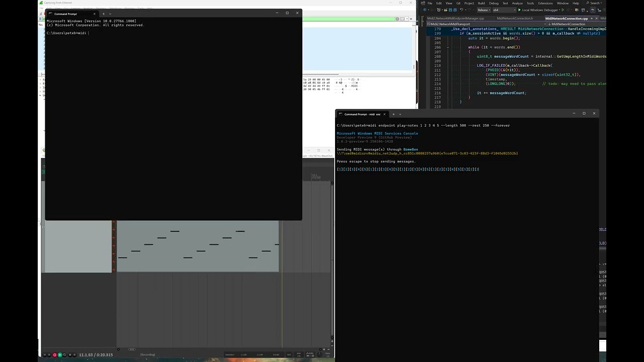Screen dimensions: 644x362
Task: Open the File menu in Visual Studio
Action: [x=430, y=3]
